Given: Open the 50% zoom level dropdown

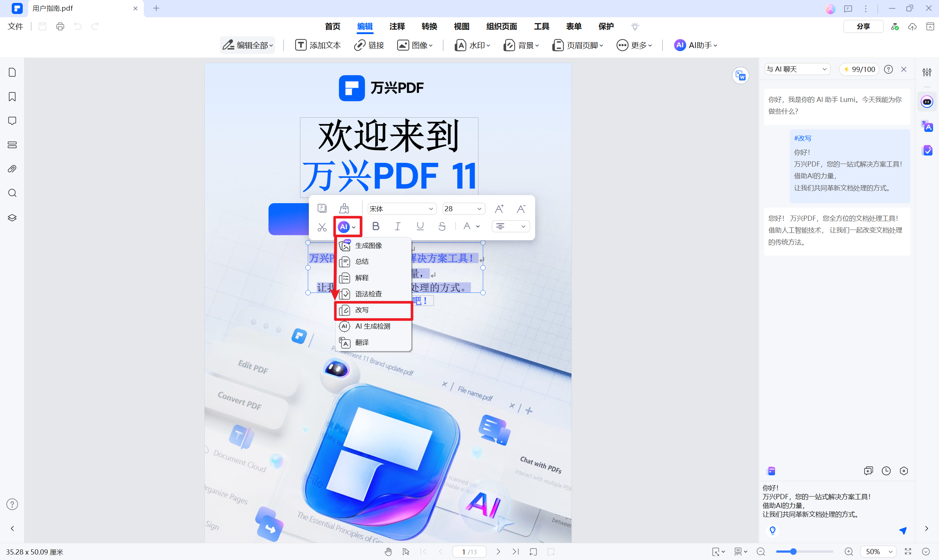Looking at the screenshot, I should pyautogui.click(x=878, y=552).
